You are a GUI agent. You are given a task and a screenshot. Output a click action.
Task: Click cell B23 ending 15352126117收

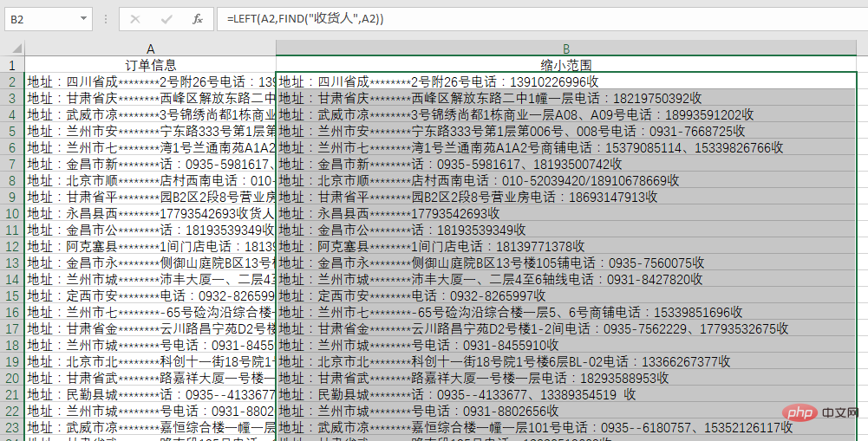coord(565,427)
